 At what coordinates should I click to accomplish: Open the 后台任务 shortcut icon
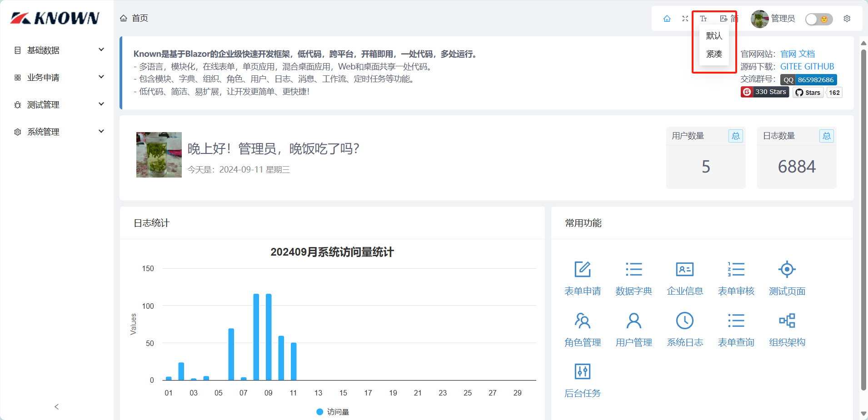(582, 371)
